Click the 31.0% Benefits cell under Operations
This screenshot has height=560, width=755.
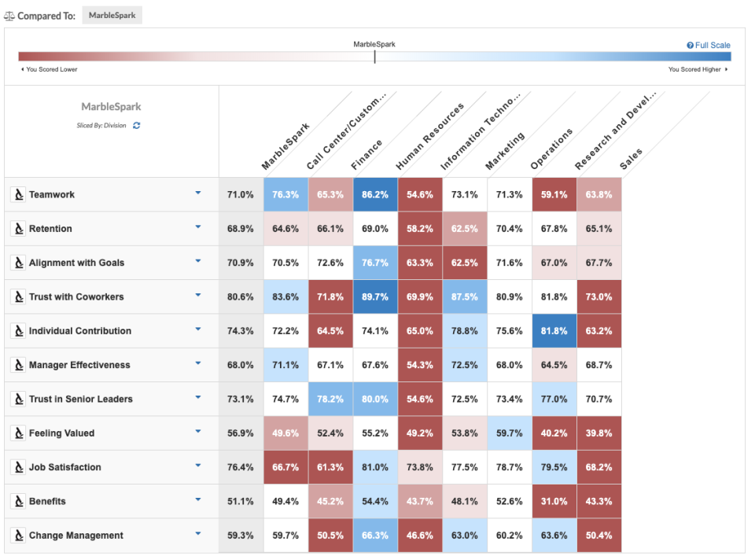point(554,502)
